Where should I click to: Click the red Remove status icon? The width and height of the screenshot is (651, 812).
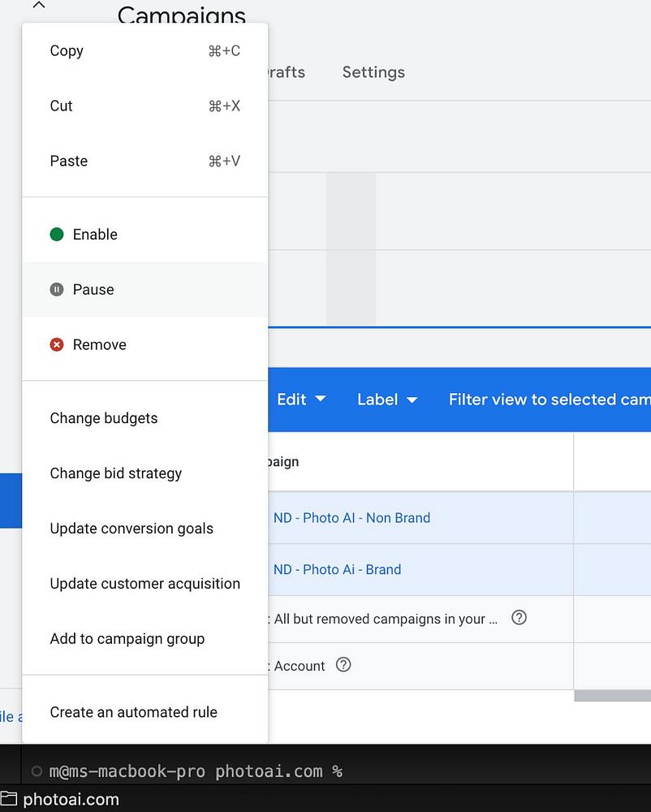pos(57,345)
